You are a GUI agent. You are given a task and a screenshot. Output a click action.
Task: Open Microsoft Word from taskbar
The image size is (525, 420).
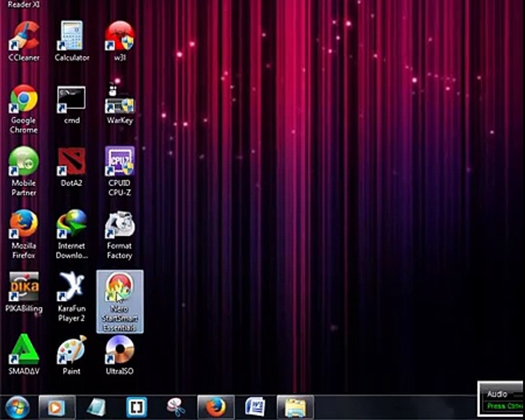pos(255,407)
